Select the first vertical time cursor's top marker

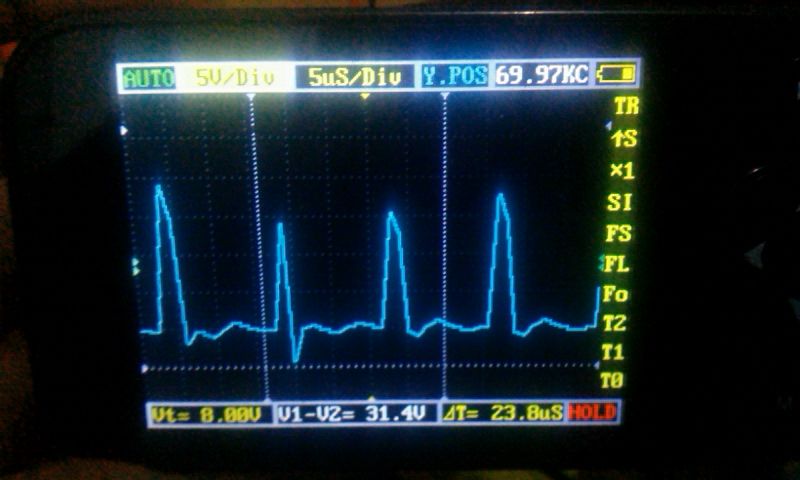[x=250, y=96]
